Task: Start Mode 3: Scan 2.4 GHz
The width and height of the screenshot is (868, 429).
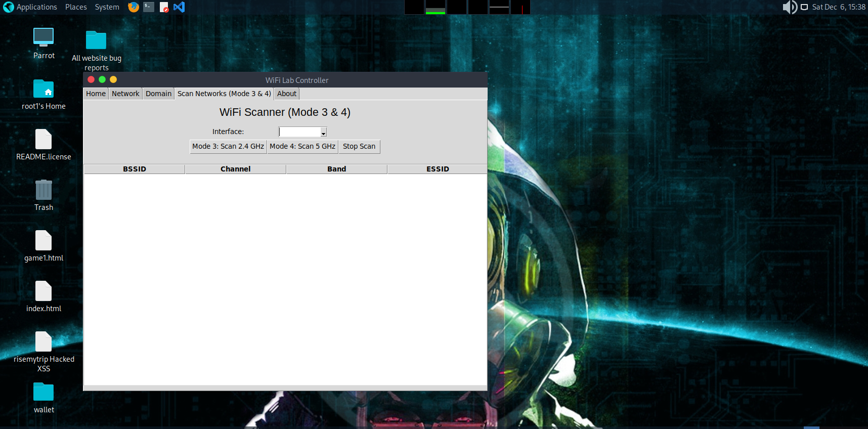Action: click(x=228, y=146)
